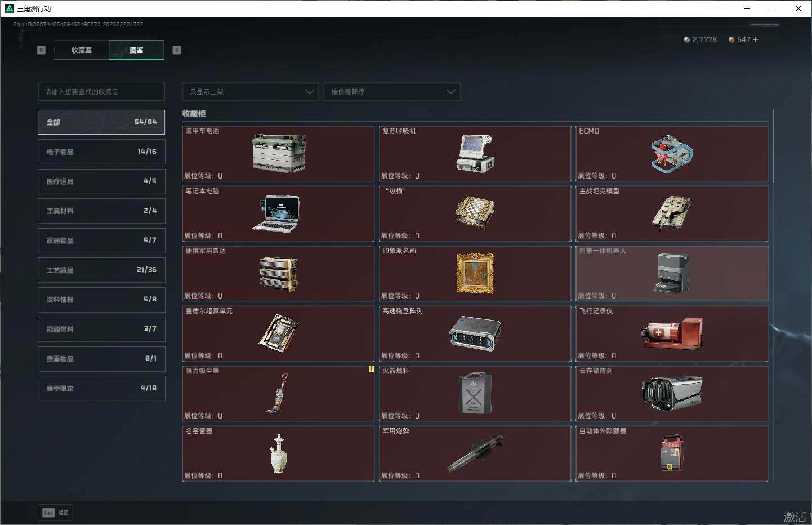Select the 云存储阵列 storage item

click(x=672, y=393)
